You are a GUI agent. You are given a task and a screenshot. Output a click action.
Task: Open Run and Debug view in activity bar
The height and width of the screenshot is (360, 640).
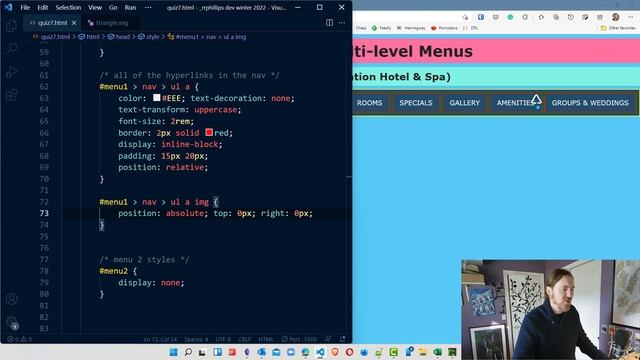click(11, 72)
